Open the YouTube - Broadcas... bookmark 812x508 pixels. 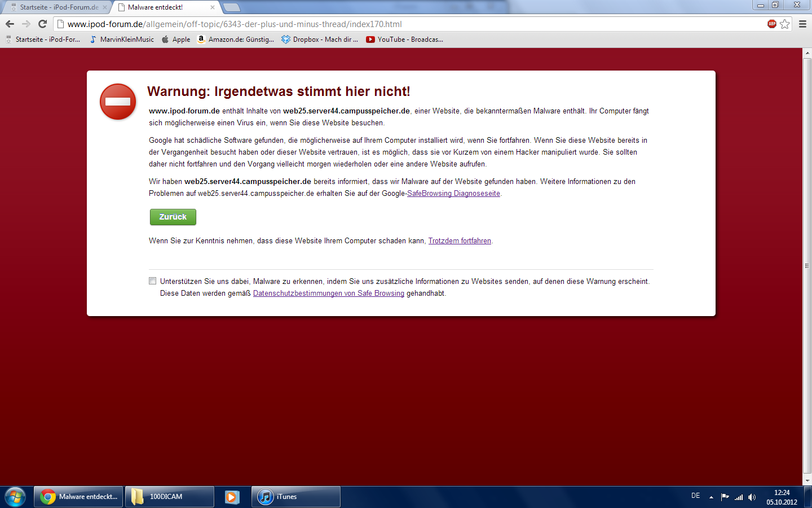(x=405, y=40)
